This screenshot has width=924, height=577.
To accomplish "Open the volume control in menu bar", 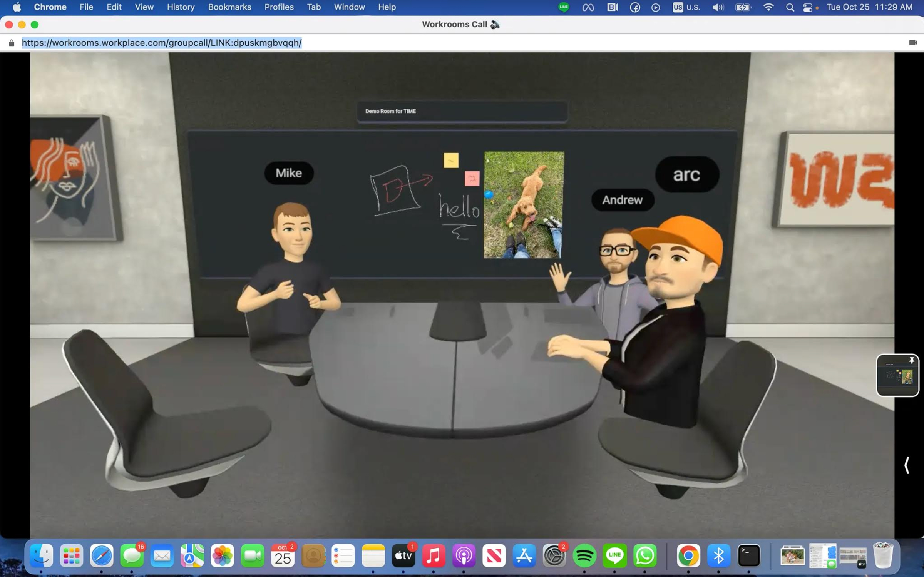I will [718, 7].
